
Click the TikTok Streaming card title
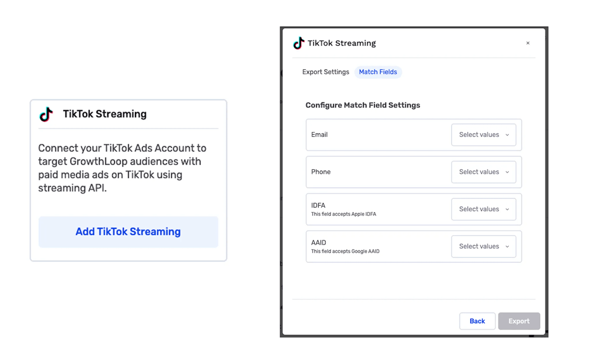(x=105, y=114)
